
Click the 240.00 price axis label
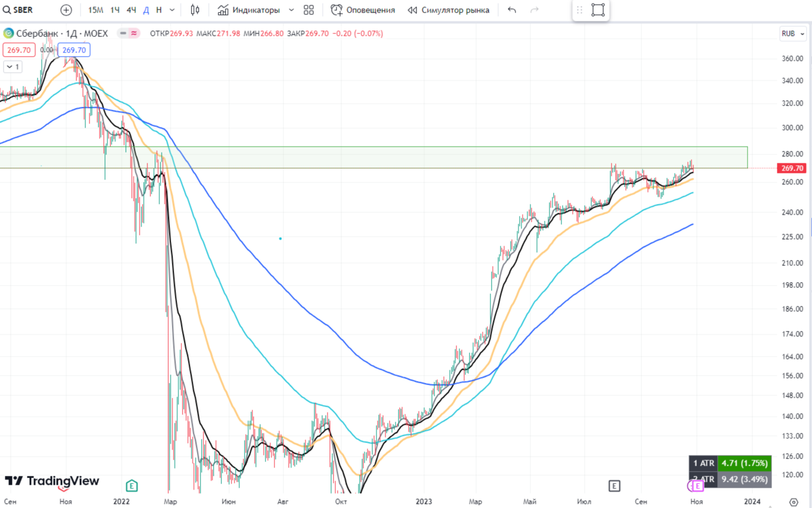793,212
